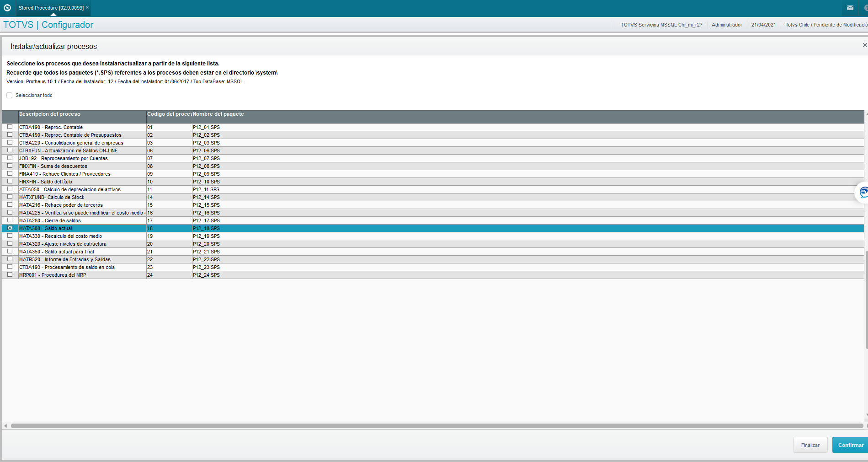The image size is (868, 462).
Task: Select the MATA320 - Ajuste niveles de estructura row
Action: tap(433, 244)
